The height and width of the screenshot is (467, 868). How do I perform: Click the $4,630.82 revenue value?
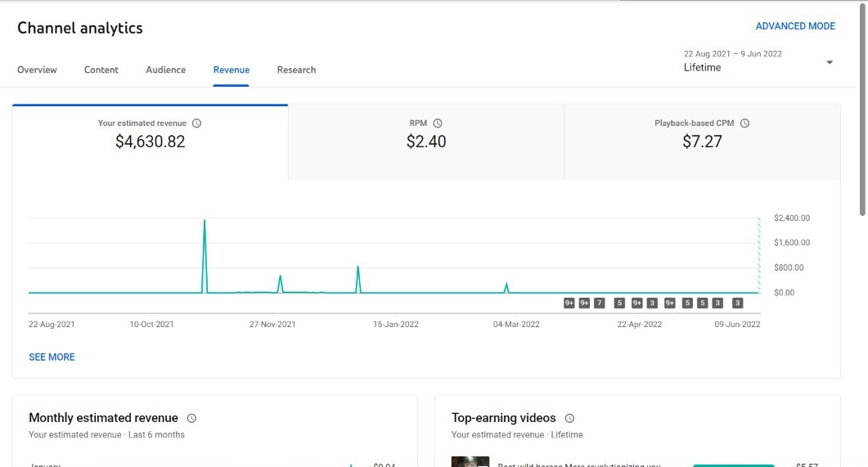tap(150, 141)
